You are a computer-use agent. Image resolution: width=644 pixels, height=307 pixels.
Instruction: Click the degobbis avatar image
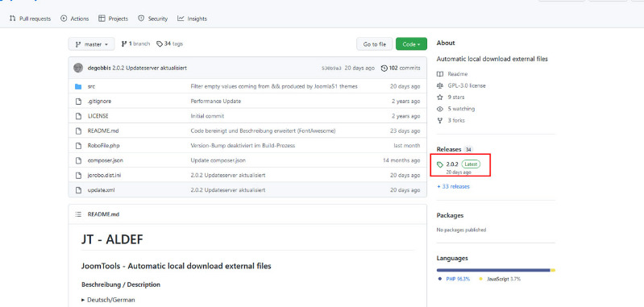pyautogui.click(x=78, y=68)
